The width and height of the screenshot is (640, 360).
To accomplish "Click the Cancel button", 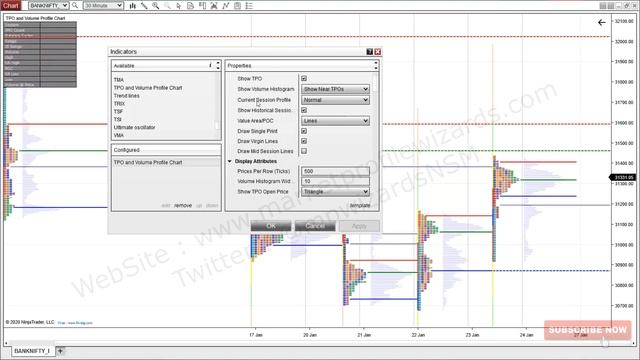I will [315, 226].
